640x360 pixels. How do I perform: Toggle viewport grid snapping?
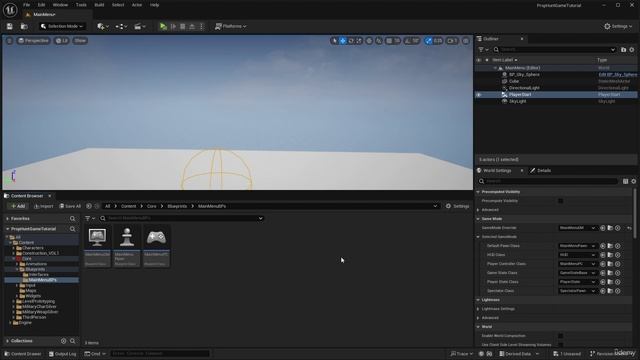pos(389,41)
